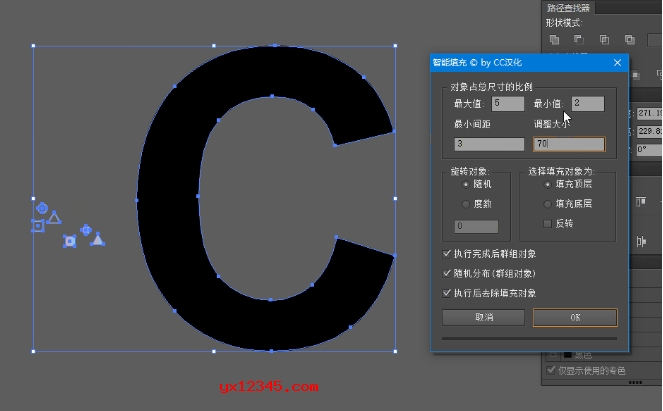The height and width of the screenshot is (411, 663).
Task: Toggle the 随机分布(群组对象) checkbox
Action: pos(447,273)
